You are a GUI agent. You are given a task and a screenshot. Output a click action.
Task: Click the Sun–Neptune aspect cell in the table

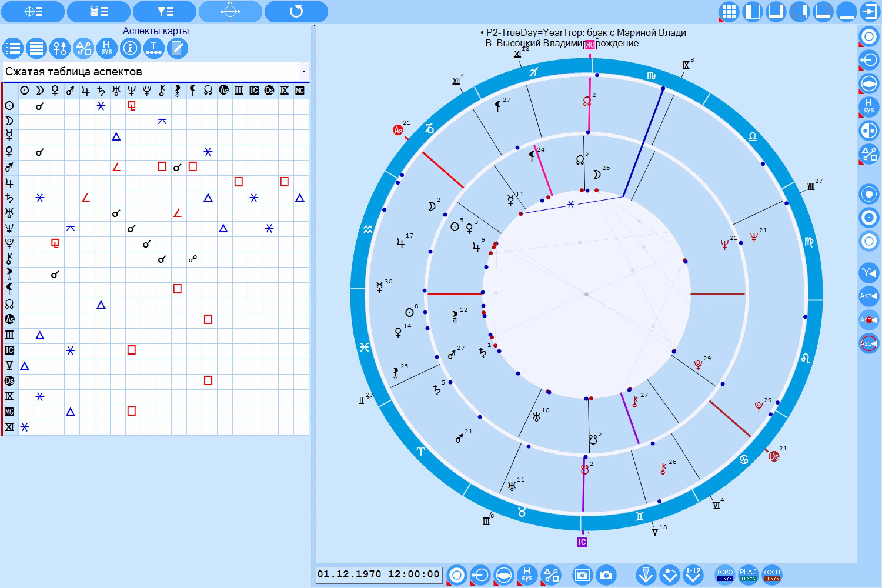131,106
